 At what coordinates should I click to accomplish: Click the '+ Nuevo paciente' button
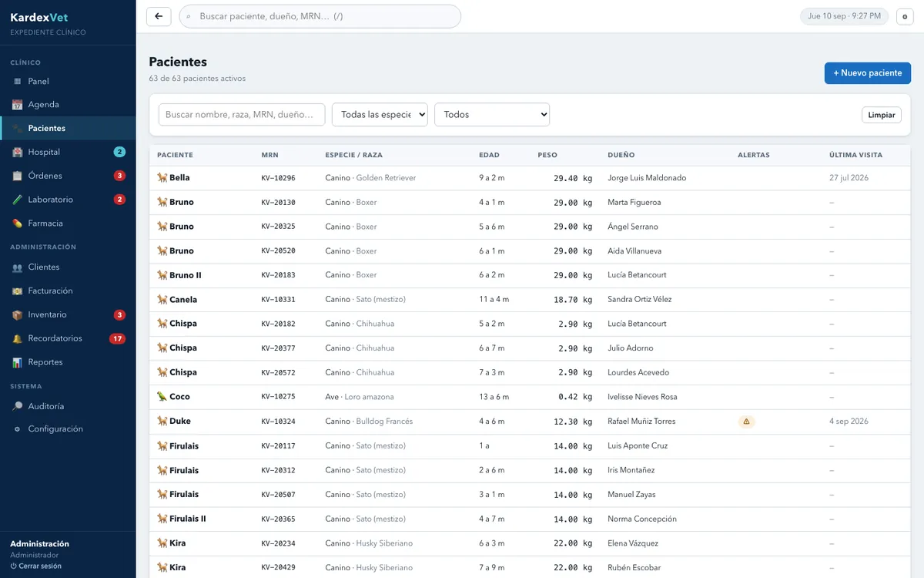click(x=868, y=73)
